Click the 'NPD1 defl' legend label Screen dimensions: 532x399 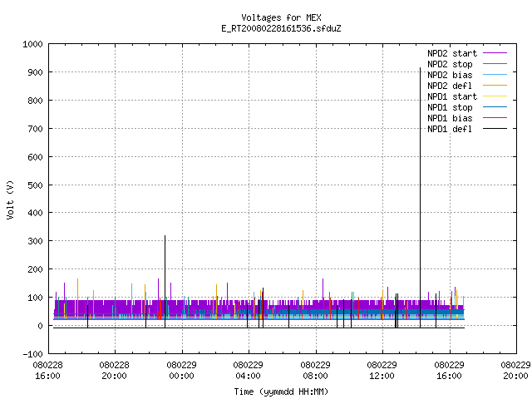(x=450, y=130)
